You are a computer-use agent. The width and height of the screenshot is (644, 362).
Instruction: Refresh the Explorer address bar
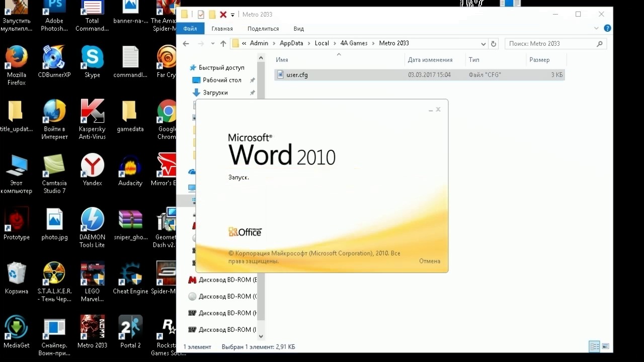click(494, 44)
